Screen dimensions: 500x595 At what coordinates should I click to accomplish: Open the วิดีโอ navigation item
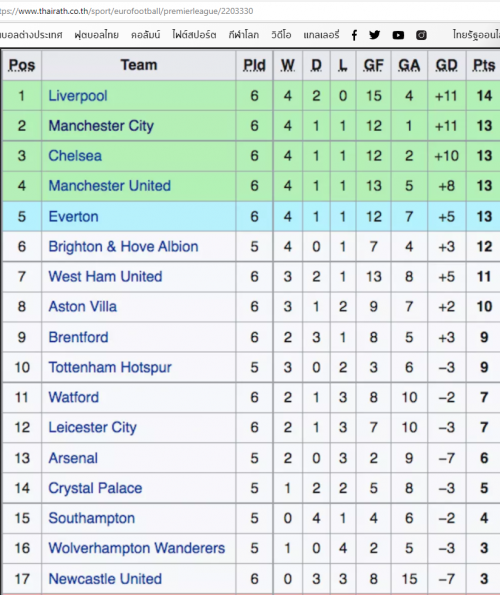pyautogui.click(x=281, y=35)
